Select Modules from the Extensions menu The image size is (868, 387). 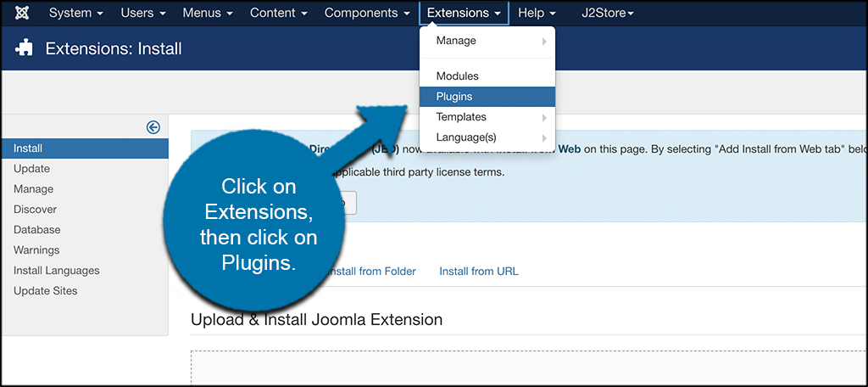click(487, 76)
